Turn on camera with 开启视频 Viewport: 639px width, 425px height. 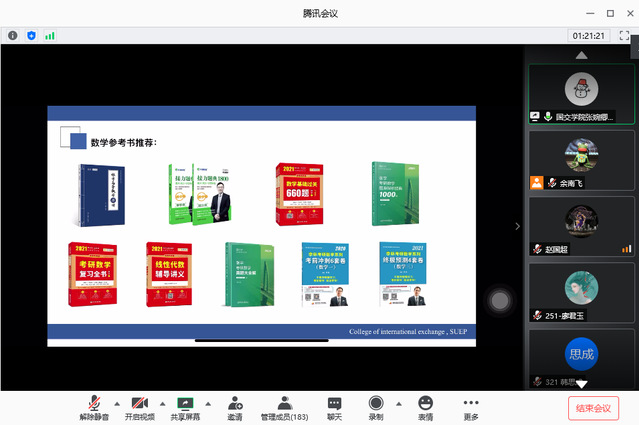(140, 408)
